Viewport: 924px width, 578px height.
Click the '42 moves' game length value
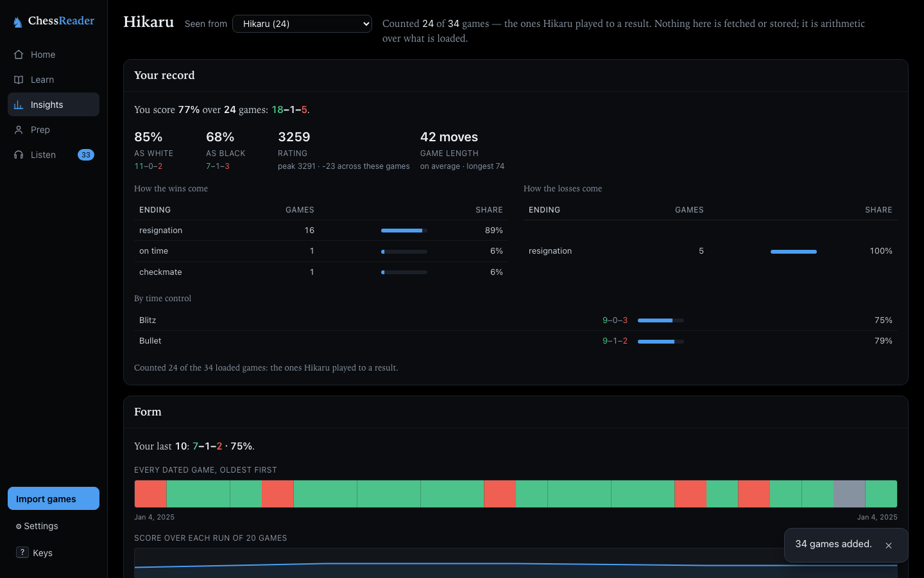point(449,137)
